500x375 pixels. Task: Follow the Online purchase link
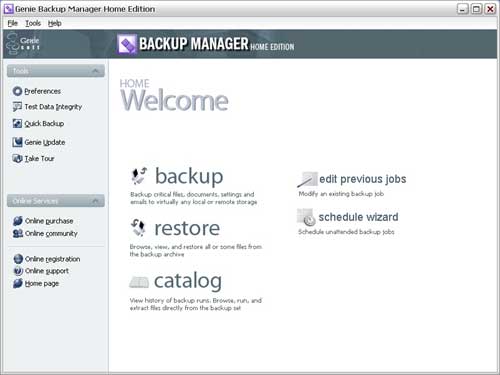pyautogui.click(x=49, y=221)
